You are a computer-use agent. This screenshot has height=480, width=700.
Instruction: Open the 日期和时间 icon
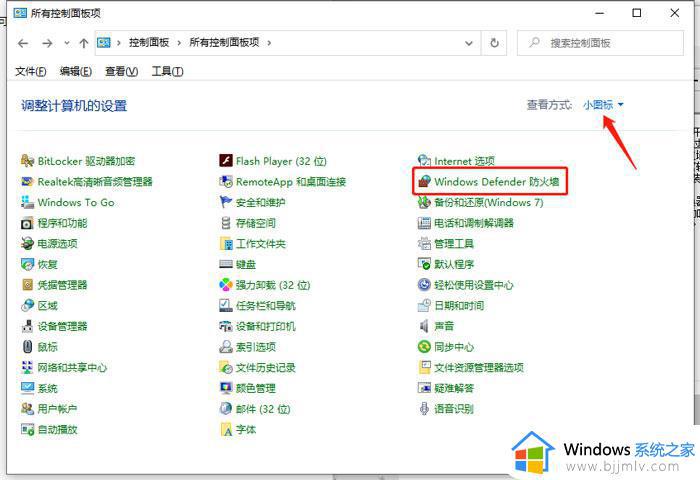(x=424, y=305)
